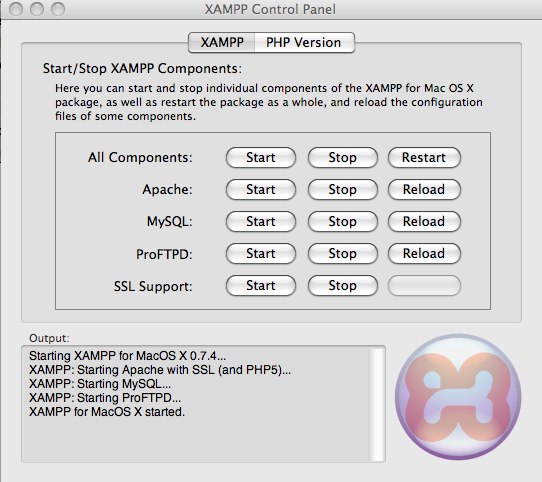Disable SSL Support with Stop
542x482 pixels.
[x=343, y=286]
